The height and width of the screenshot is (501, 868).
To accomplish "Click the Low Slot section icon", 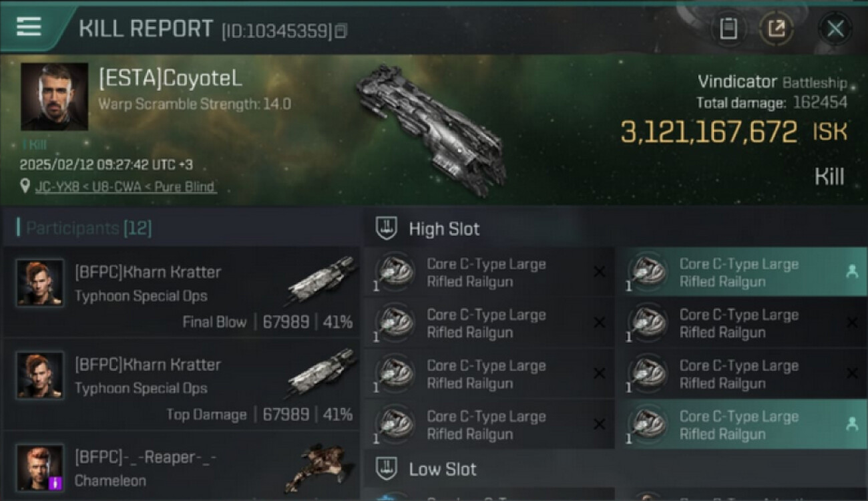I will 385,468.
